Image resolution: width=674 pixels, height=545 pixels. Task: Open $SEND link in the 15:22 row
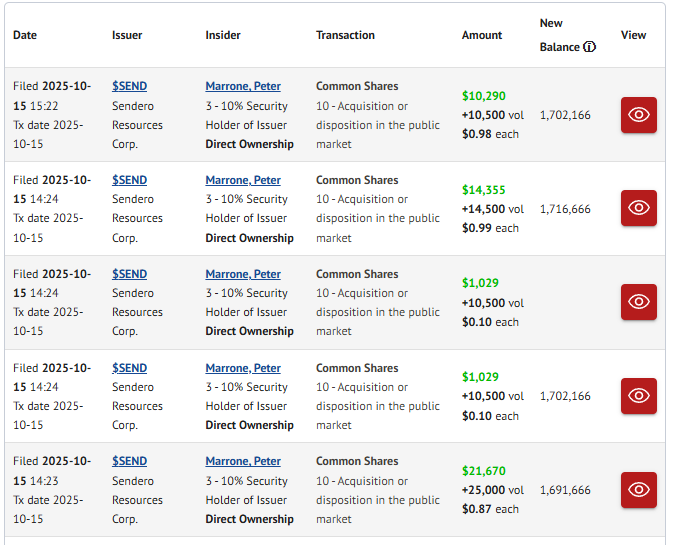pyautogui.click(x=129, y=86)
